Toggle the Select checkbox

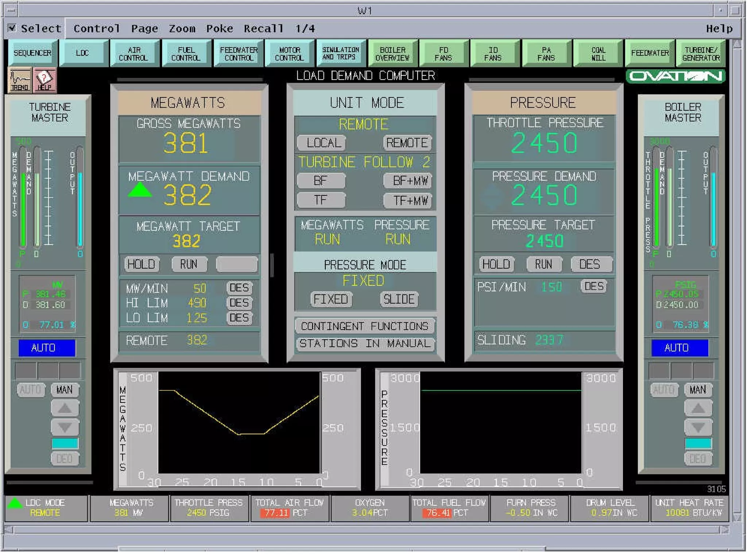coord(12,28)
